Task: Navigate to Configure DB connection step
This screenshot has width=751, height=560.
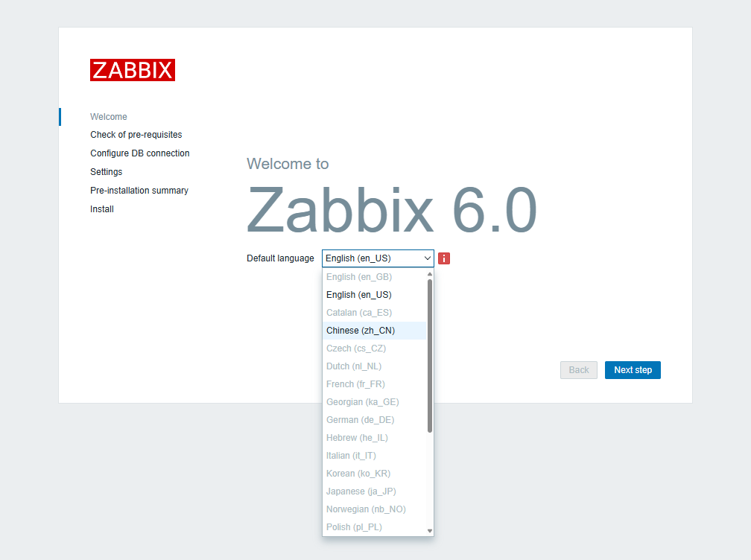Action: 140,153
